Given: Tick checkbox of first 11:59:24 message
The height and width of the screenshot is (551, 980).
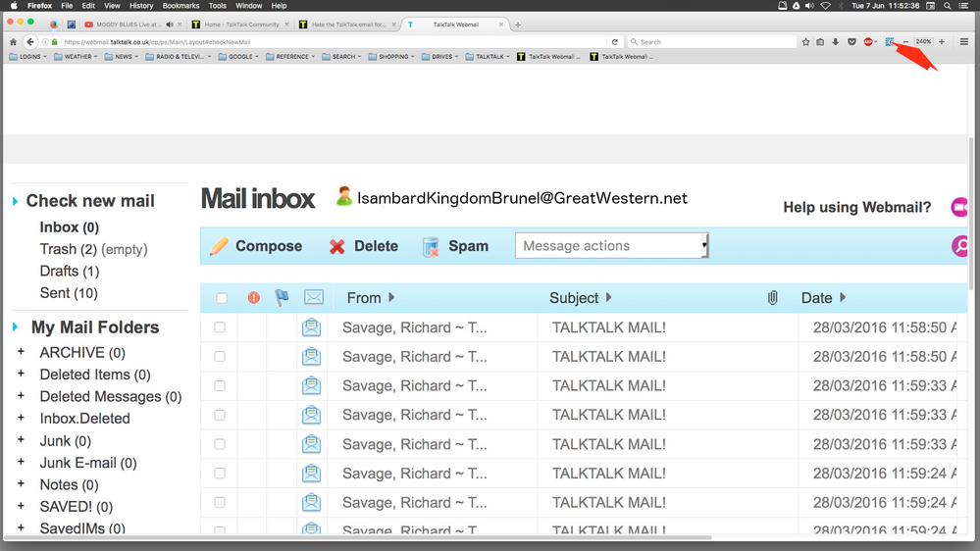Looking at the screenshot, I should coord(220,473).
